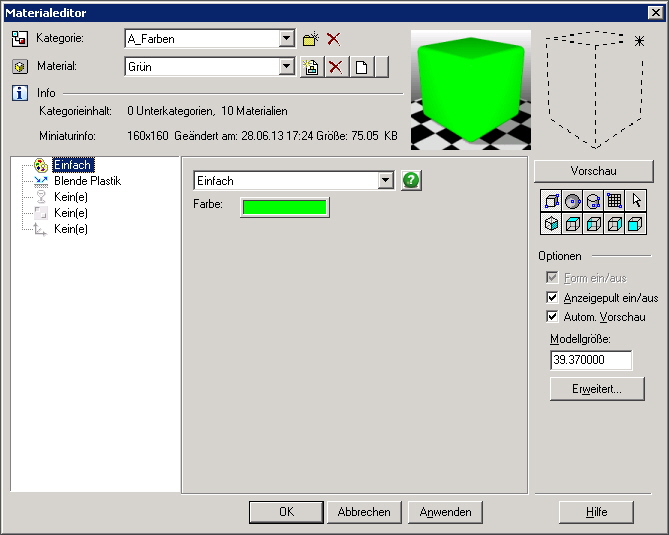
Task: Choose cube top-face view icon
Action: pyautogui.click(x=572, y=224)
